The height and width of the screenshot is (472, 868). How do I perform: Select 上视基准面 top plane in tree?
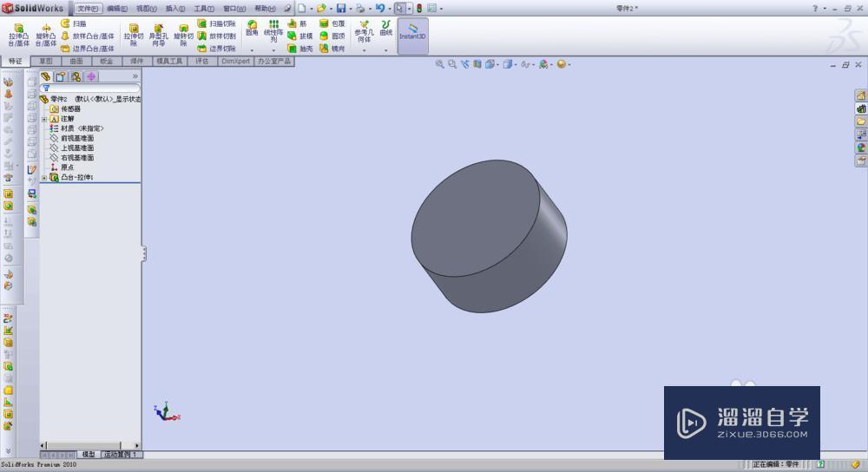72,148
